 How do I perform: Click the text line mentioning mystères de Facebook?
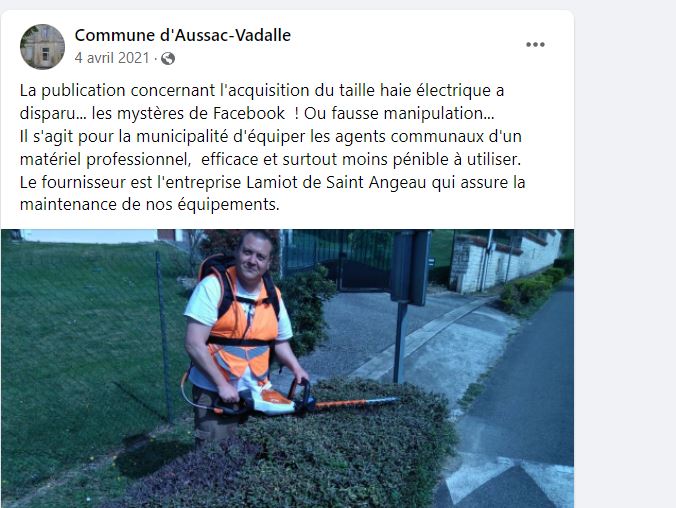257,113
